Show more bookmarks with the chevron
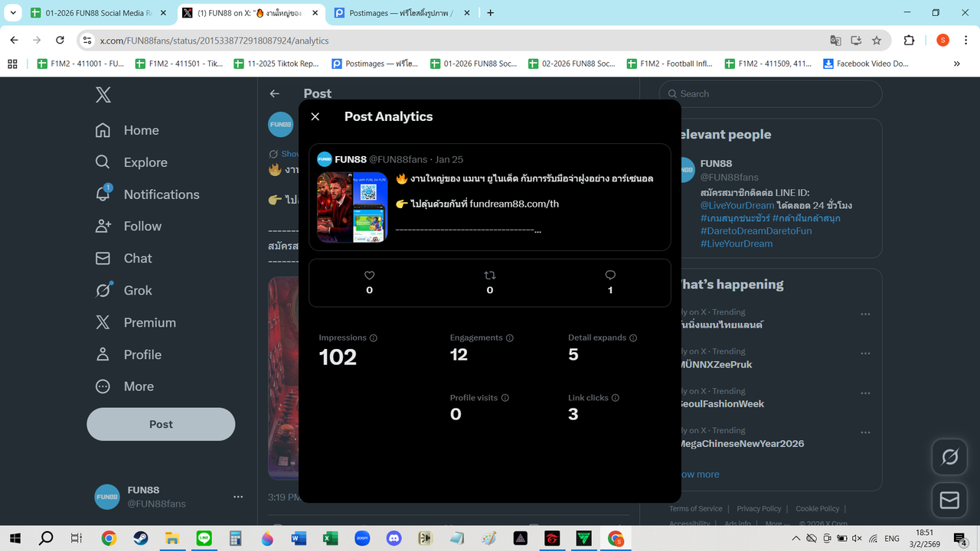This screenshot has width=980, height=551. coord(956,64)
